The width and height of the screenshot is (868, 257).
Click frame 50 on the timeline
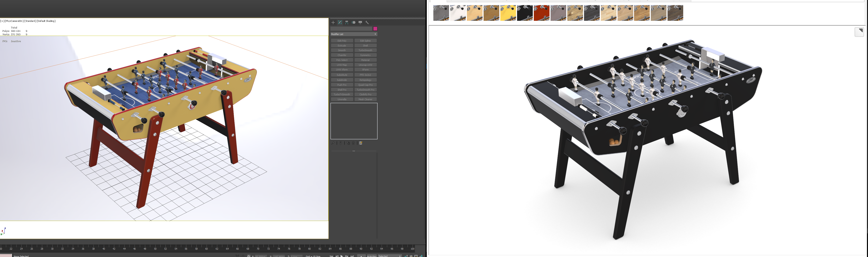pyautogui.click(x=155, y=249)
